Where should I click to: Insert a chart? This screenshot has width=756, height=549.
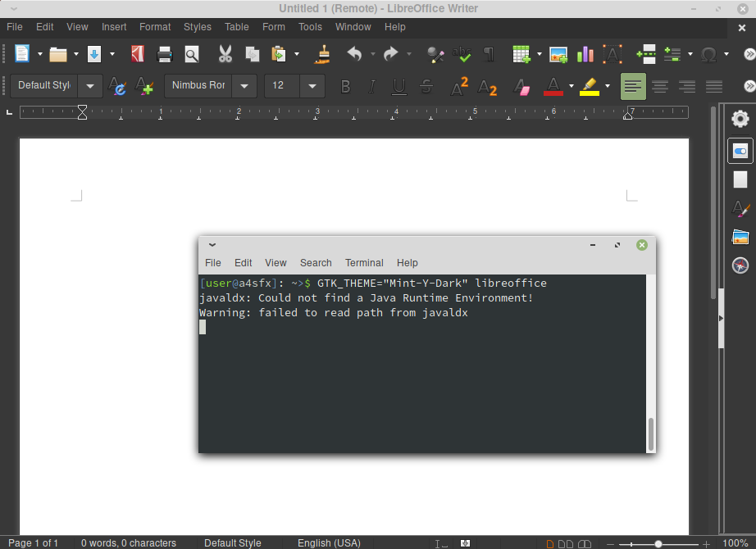(585, 54)
